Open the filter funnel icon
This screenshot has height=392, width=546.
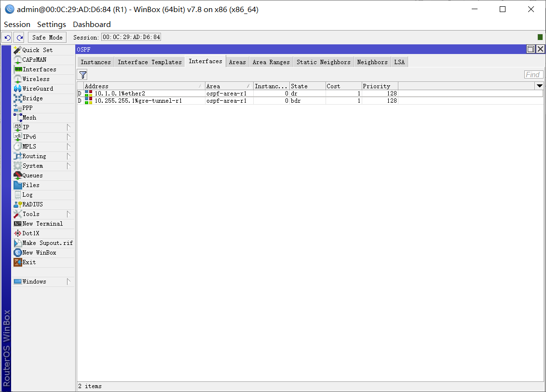point(82,75)
